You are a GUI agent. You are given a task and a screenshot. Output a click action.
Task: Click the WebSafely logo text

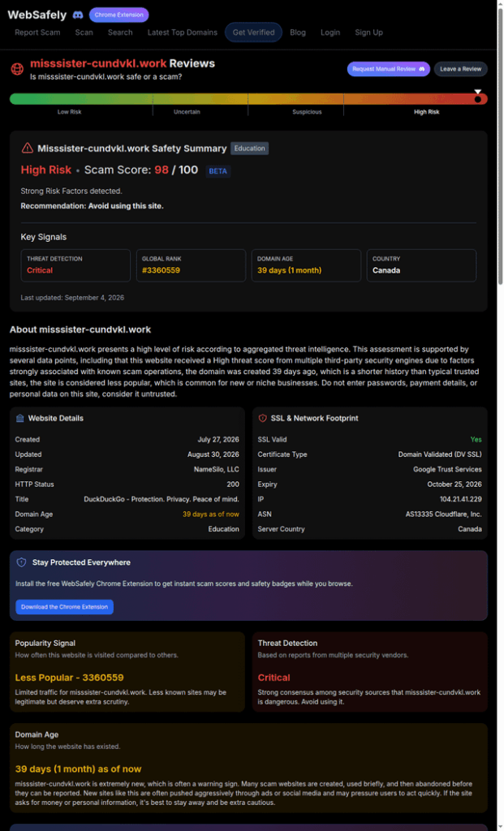(37, 15)
